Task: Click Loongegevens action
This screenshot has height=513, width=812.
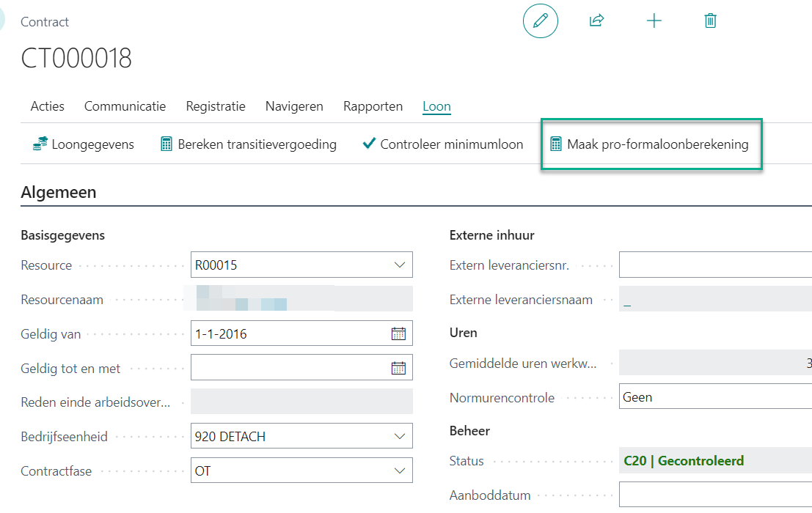Action: pyautogui.click(x=84, y=144)
